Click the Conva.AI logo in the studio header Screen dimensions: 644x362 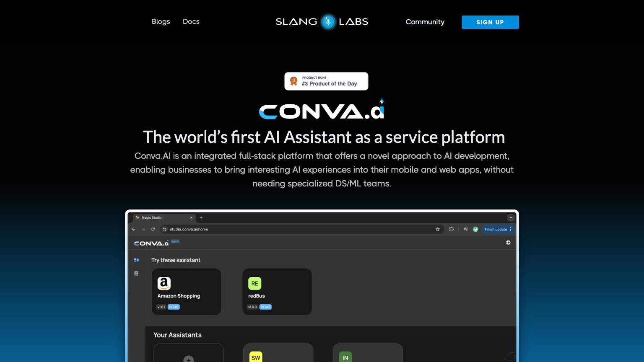[153, 243]
